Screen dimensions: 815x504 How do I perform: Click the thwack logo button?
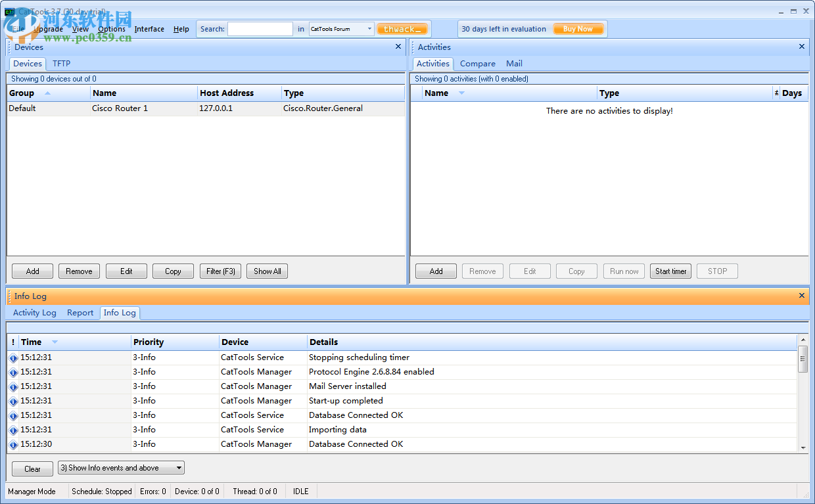[x=402, y=29]
